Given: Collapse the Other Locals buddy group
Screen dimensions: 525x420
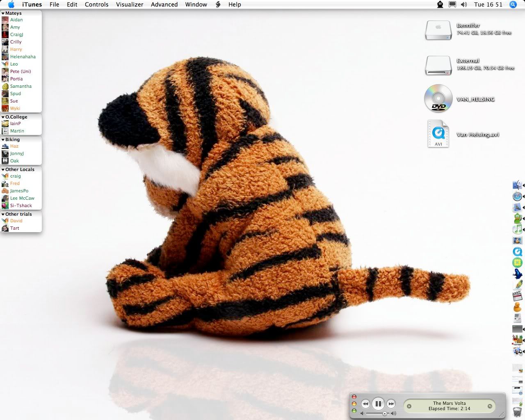Looking at the screenshot, I should (x=3, y=169).
